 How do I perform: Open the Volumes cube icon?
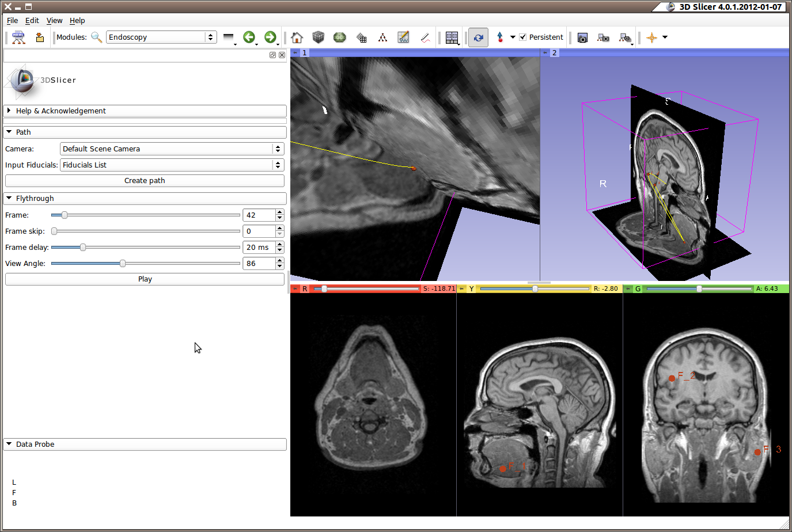[318, 37]
